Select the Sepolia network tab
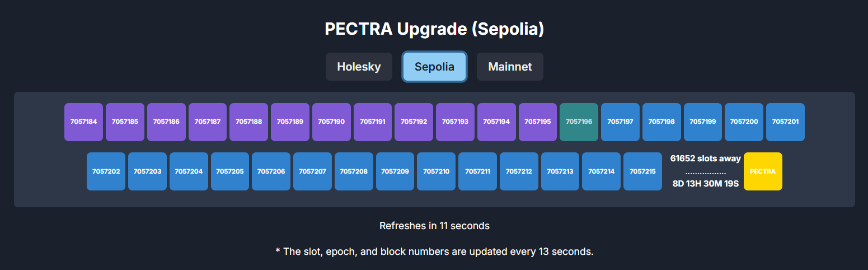The height and width of the screenshot is (270, 868). [x=434, y=67]
